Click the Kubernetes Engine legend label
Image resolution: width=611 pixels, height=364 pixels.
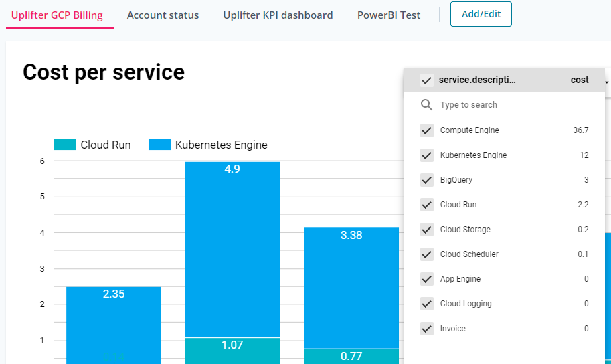tap(222, 145)
